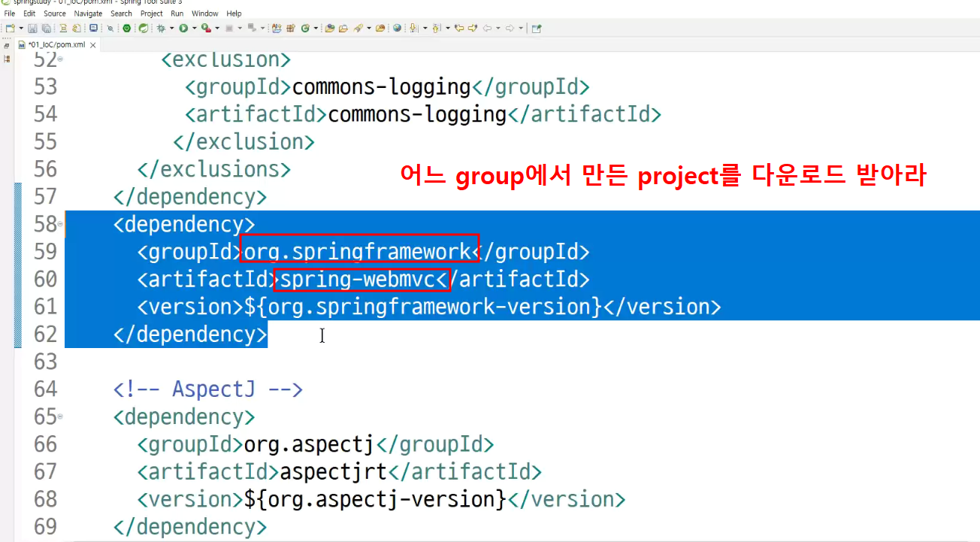Click 'commons-logging' inside the groupId tag
980x542 pixels.
[382, 87]
